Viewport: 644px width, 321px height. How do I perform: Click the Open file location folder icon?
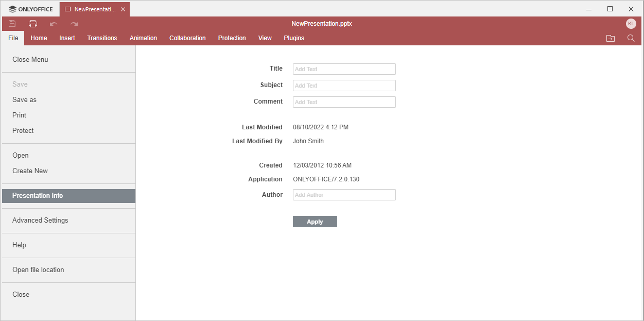pos(611,38)
